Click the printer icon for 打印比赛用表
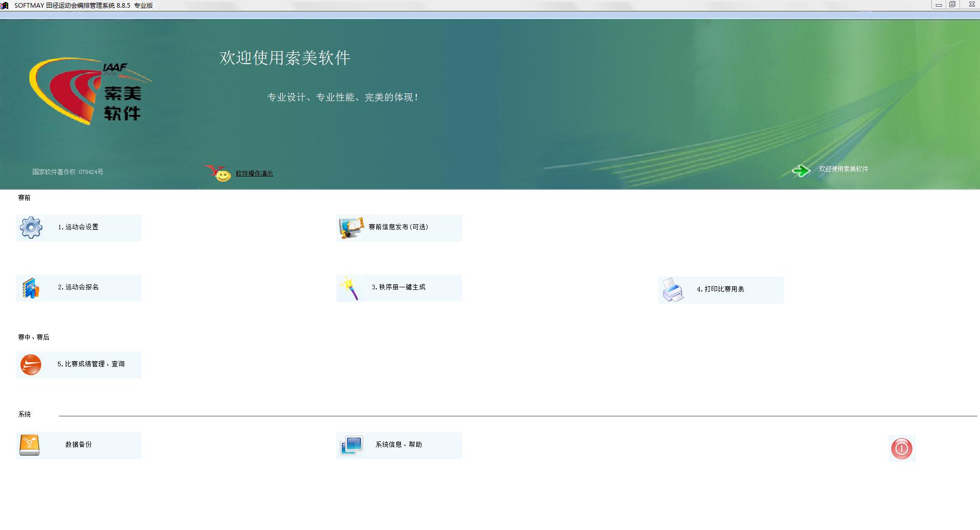 pyautogui.click(x=672, y=290)
